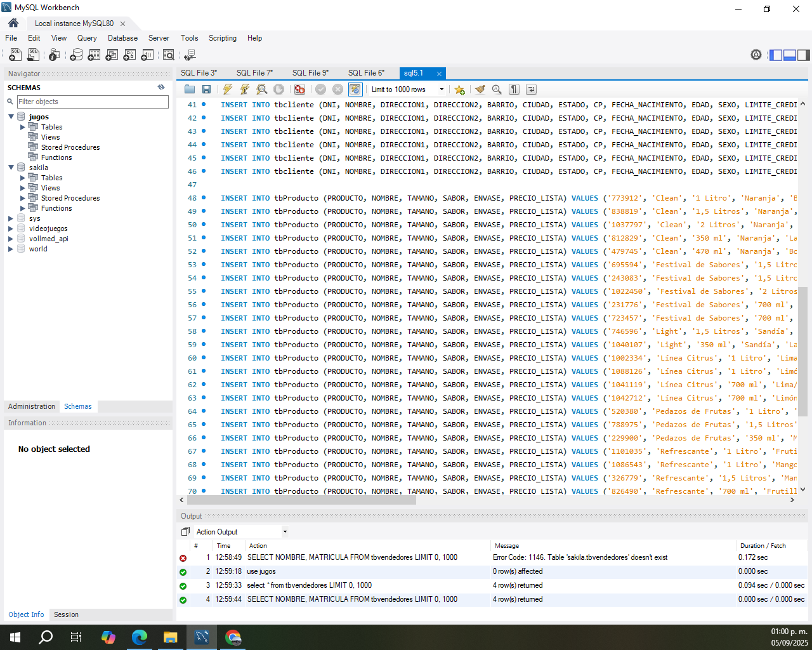Click create new function icon
The width and height of the screenshot is (812, 650).
pyautogui.click(x=147, y=55)
